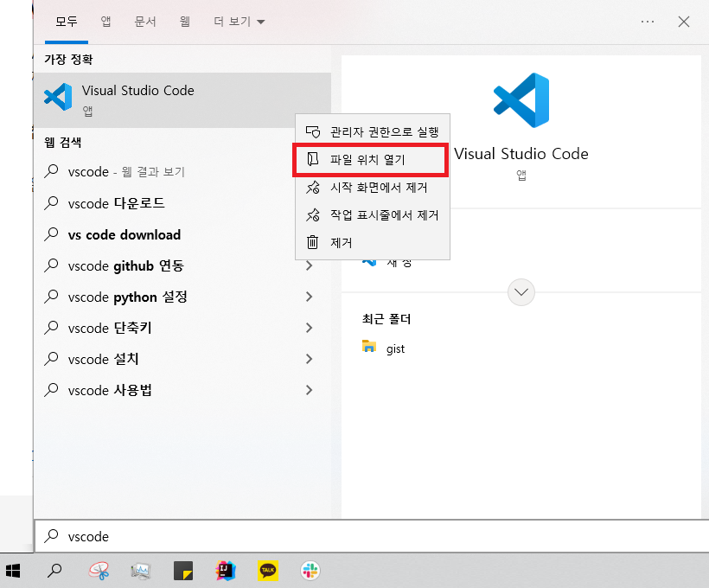Screen dimensions: 709x588
Task: Select the vs code download suggestion
Action: click(x=182, y=234)
